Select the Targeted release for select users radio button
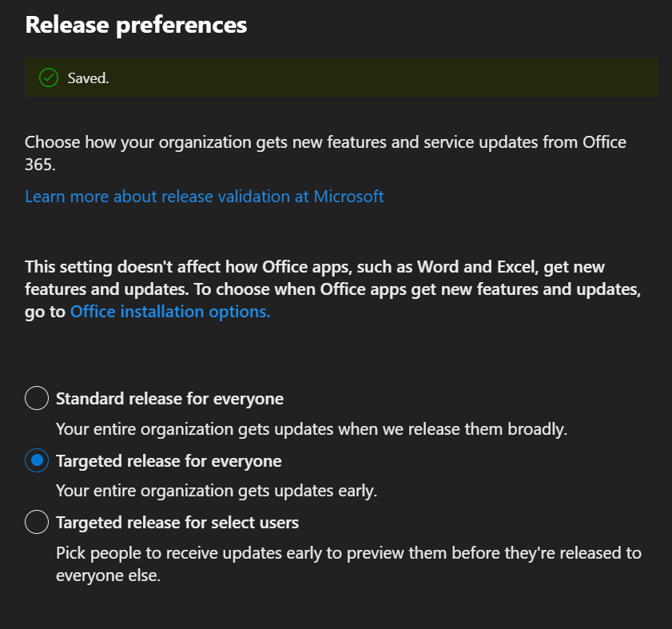The image size is (672, 629). pos(37,523)
